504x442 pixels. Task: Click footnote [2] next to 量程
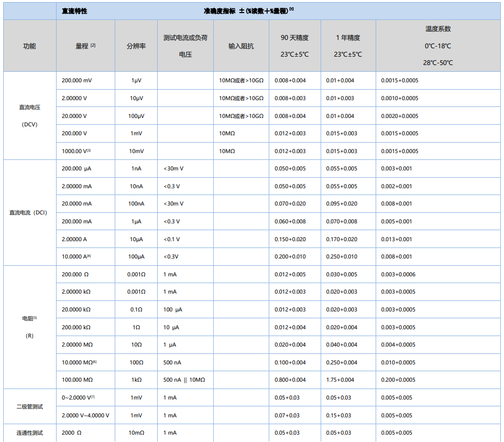[x=93, y=45]
